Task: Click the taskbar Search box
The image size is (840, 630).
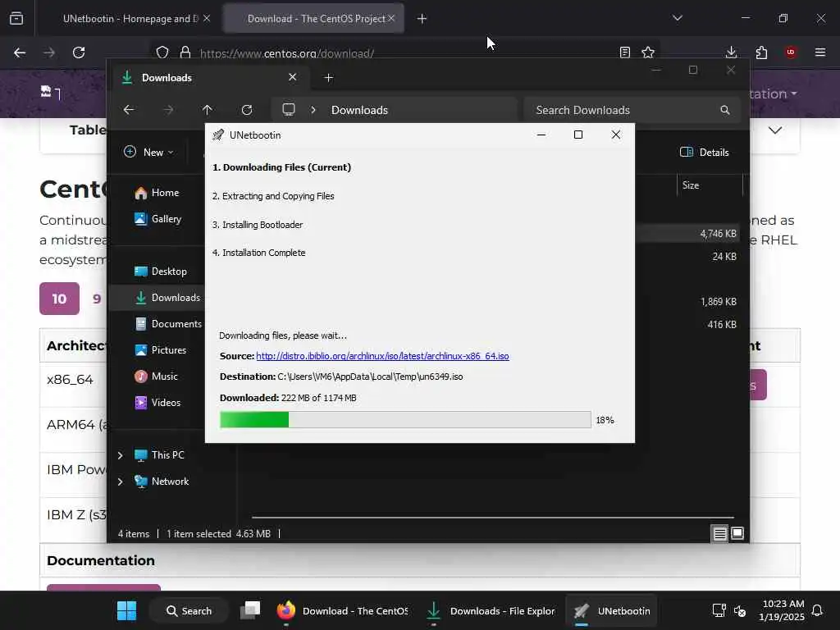Action: click(189, 610)
